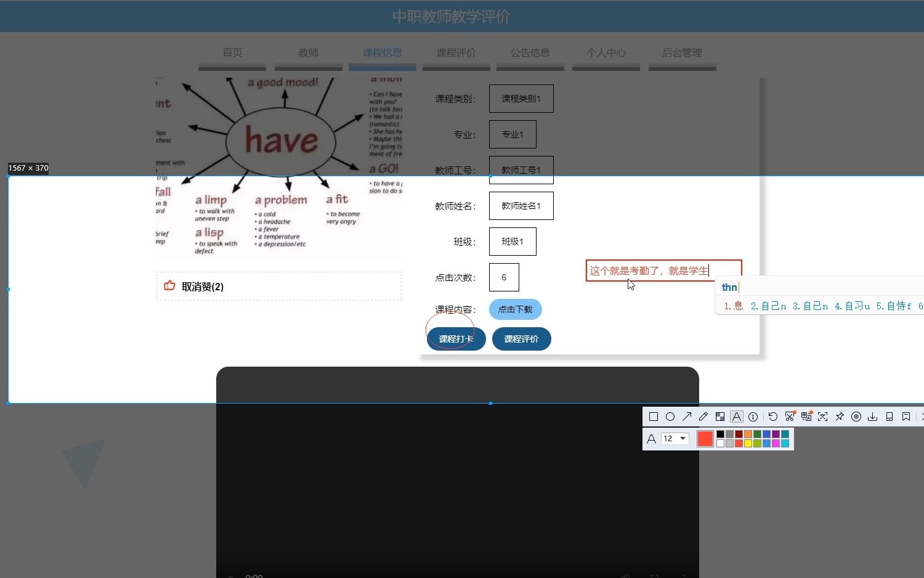
Task: Click the 课程打卡 button
Action: point(455,338)
